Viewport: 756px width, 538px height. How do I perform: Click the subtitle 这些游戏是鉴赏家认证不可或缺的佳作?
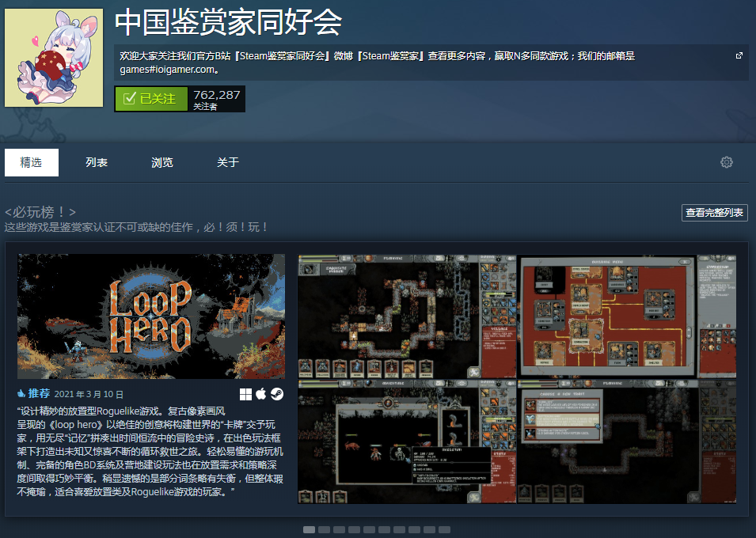point(136,227)
